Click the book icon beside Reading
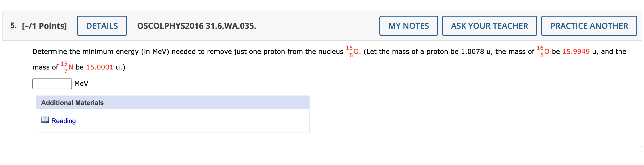644x165 pixels. [x=45, y=121]
